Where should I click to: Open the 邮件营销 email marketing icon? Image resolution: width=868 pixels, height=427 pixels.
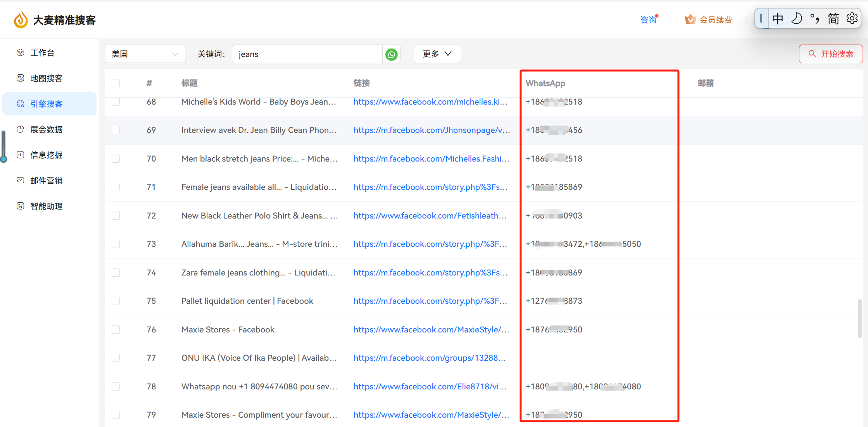(21, 181)
